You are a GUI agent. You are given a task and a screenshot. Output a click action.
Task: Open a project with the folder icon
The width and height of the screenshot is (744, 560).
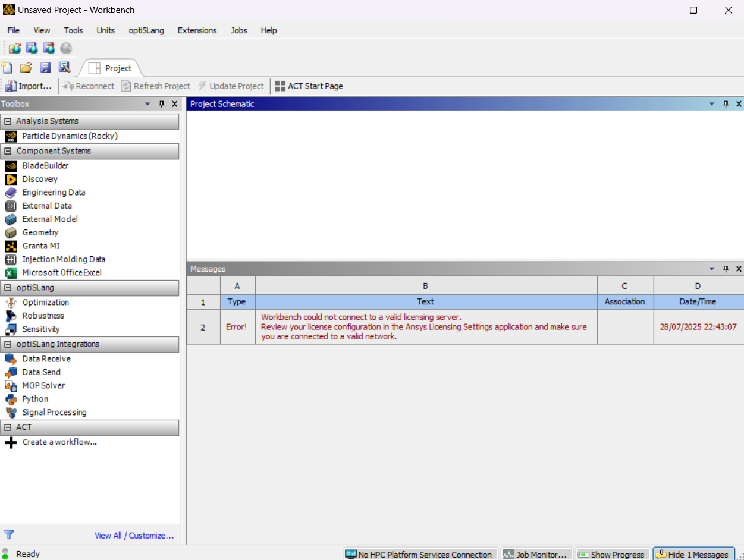[26, 68]
